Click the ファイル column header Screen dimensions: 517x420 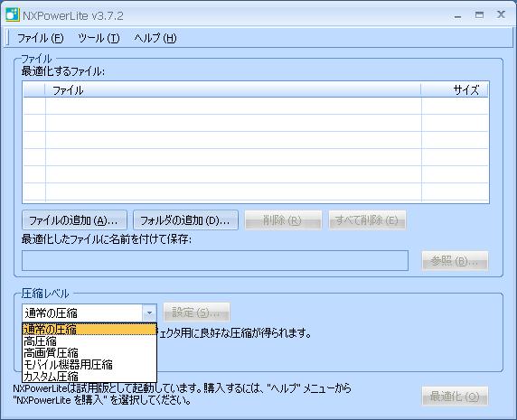[233, 90]
